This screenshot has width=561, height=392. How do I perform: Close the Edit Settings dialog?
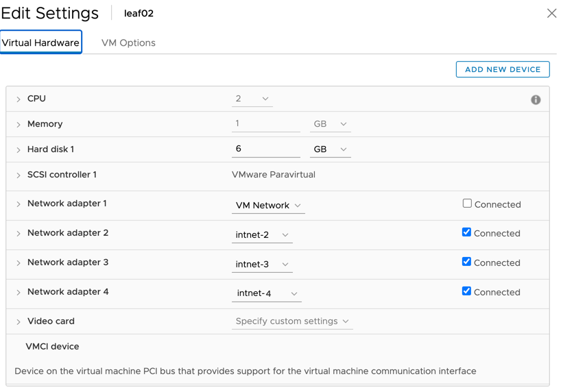tap(551, 13)
